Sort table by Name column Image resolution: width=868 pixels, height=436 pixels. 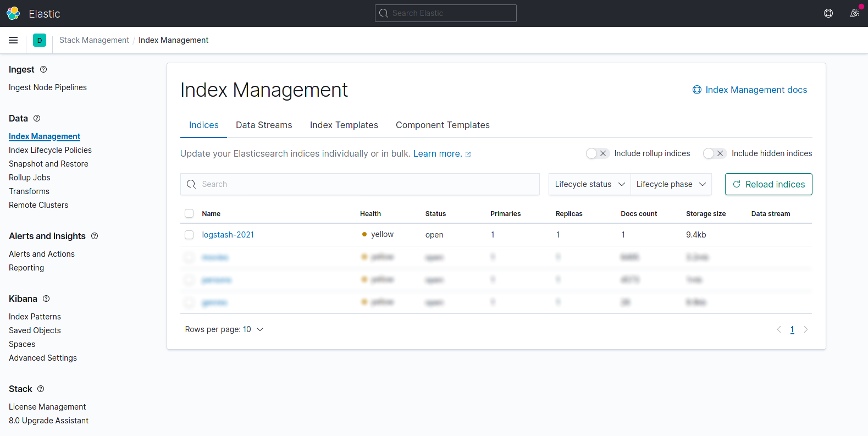click(x=211, y=214)
